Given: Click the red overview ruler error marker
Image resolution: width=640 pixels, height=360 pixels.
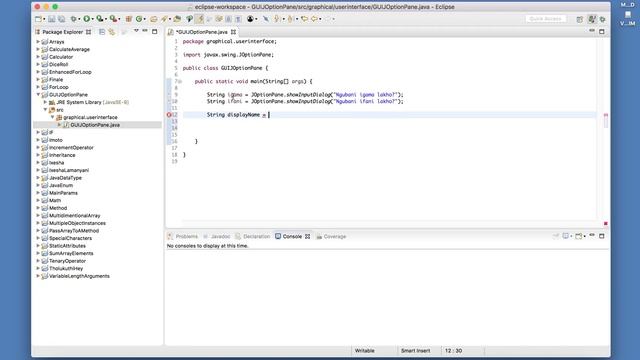Looking at the screenshot, I should coord(606,115).
